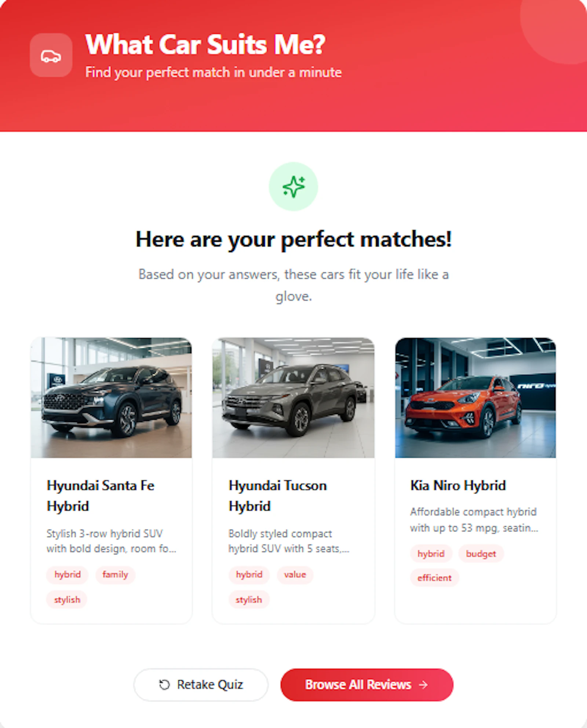The height and width of the screenshot is (728, 587).
Task: Click the value tag on Tucson card
Action: [x=295, y=574]
